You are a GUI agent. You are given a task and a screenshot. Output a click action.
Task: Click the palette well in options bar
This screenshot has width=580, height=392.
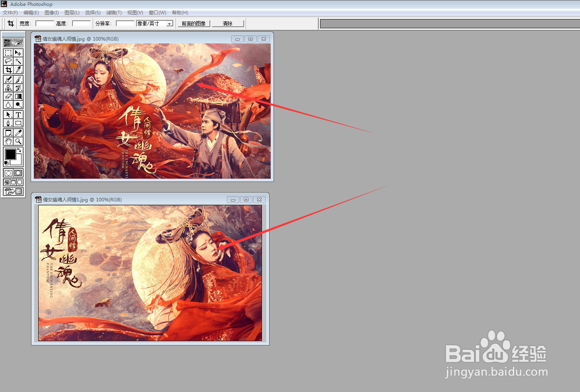tap(450, 24)
